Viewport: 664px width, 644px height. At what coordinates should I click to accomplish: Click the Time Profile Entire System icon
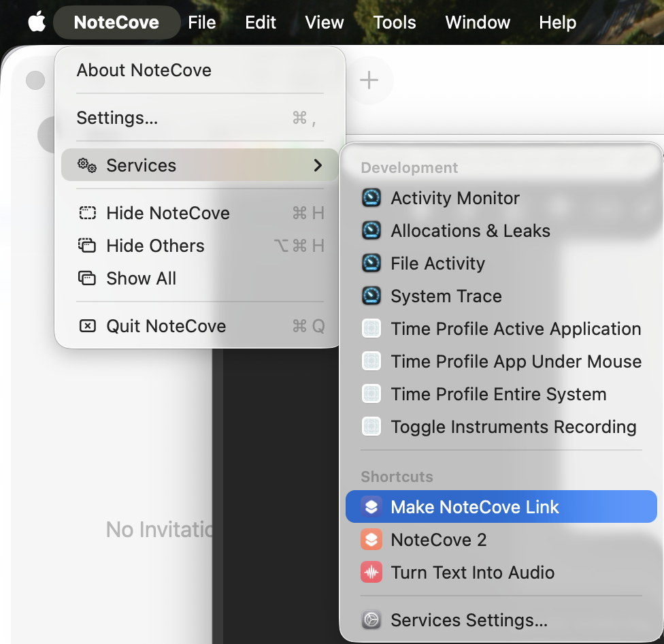(371, 393)
